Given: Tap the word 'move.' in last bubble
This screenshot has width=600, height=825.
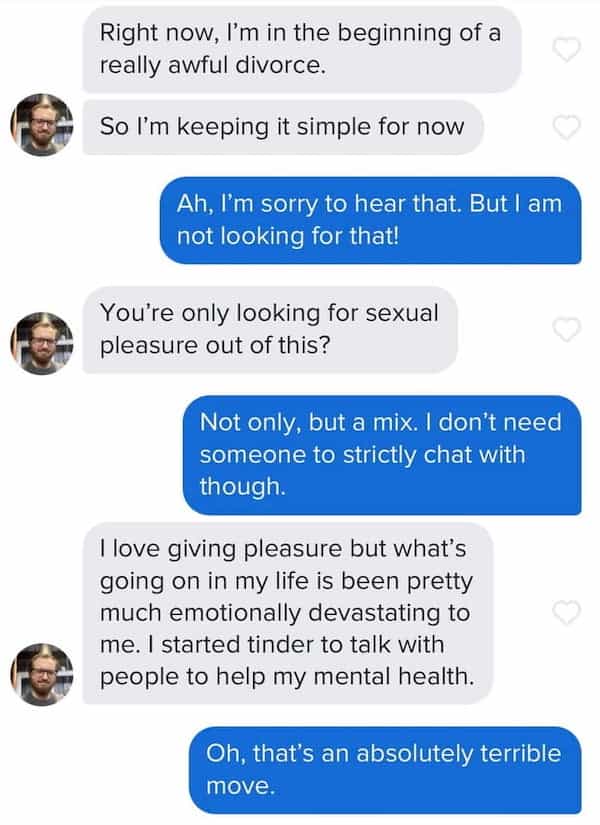Looking at the screenshot, I should tap(241, 786).
